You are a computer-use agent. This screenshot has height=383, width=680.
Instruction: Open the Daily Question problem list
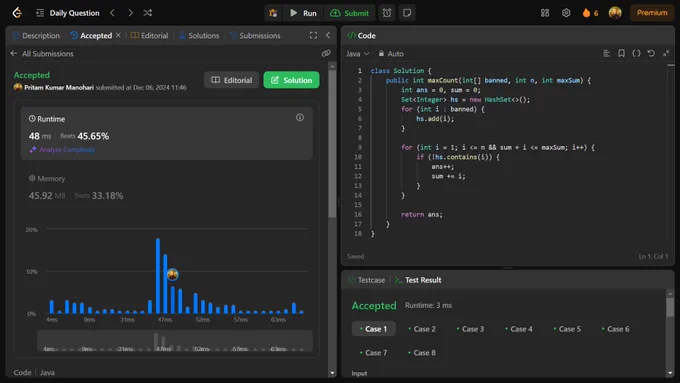pos(68,13)
